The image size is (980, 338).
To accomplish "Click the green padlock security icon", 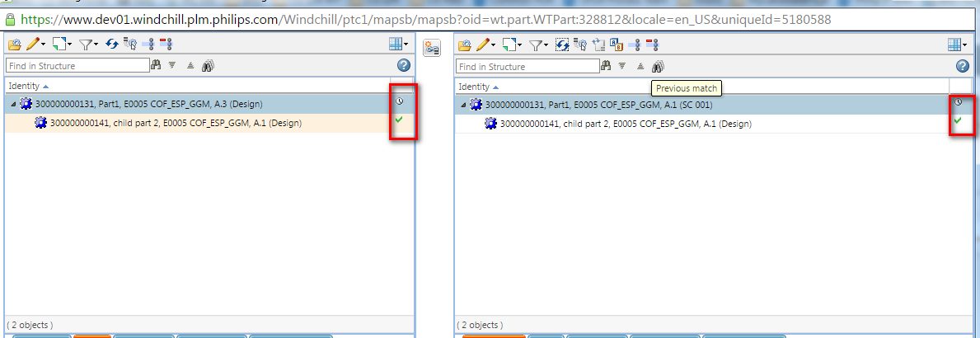I will click(x=10, y=19).
